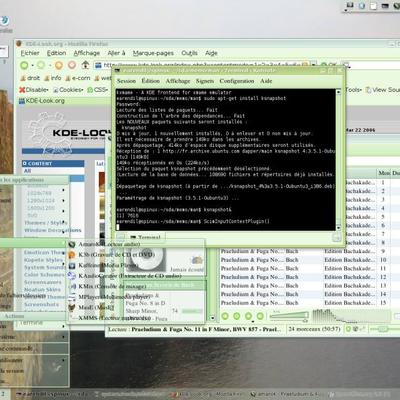
Task: Click Konsole scrollbar down arrow
Action: (x=339, y=228)
